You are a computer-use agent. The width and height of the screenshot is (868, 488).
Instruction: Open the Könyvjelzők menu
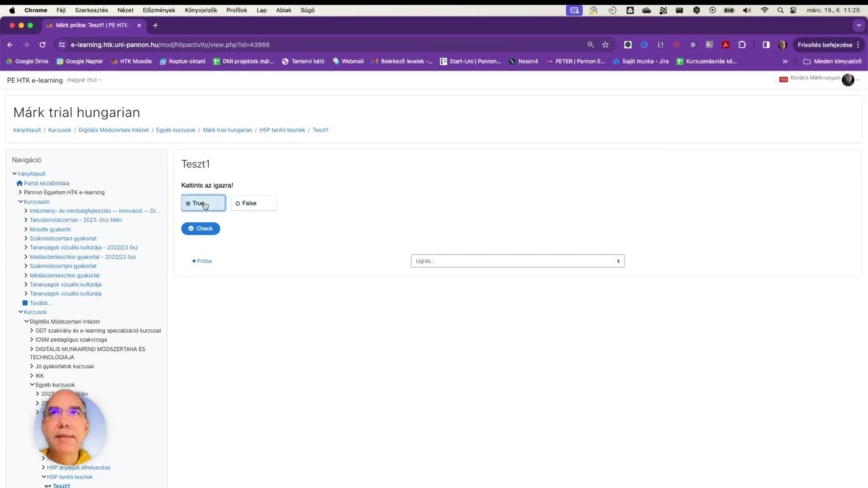[201, 10]
